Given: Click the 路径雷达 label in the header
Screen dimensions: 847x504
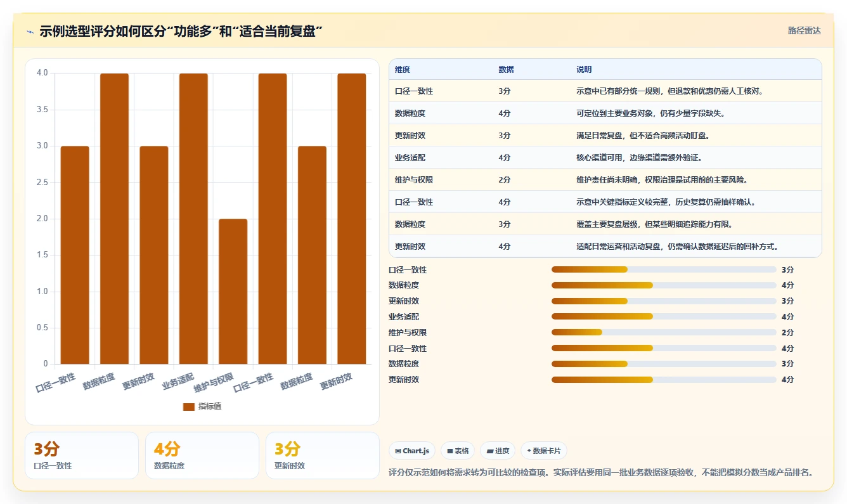Looking at the screenshot, I should click(804, 30).
